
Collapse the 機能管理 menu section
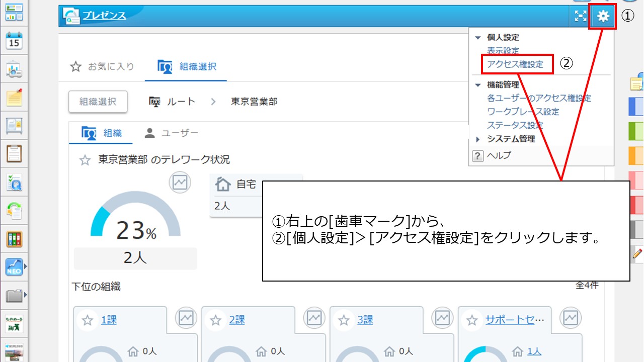point(477,85)
